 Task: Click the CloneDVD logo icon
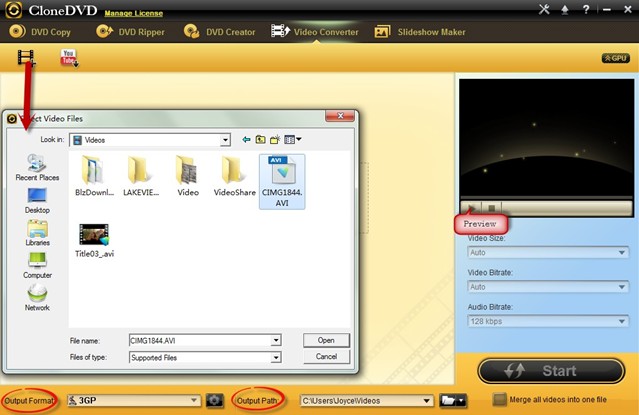(x=13, y=10)
